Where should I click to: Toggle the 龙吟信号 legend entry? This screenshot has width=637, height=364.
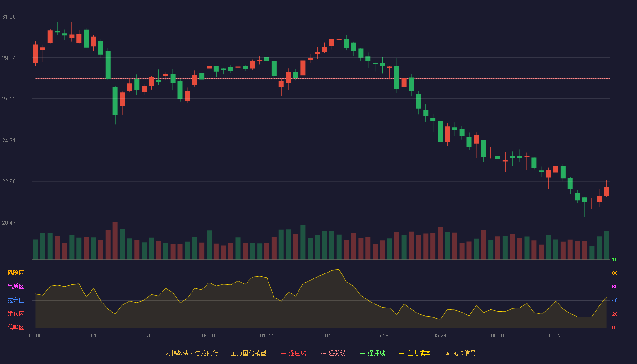click(460, 353)
